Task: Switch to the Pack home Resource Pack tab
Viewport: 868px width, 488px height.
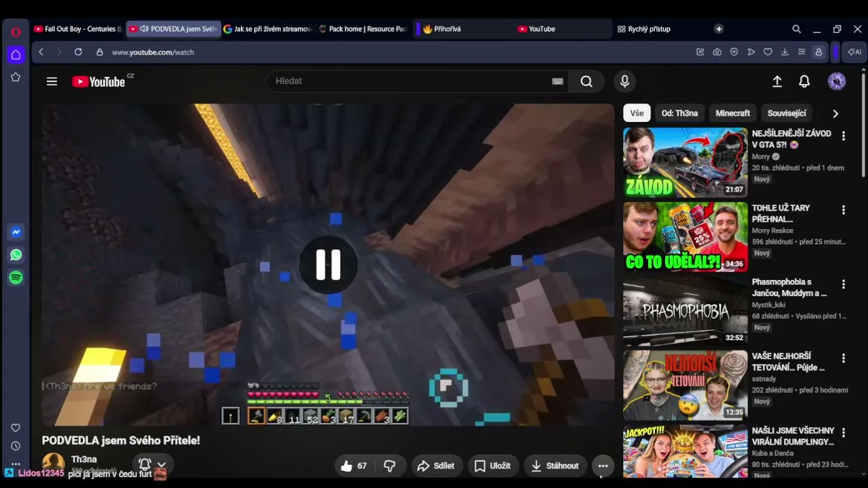Action: [363, 29]
